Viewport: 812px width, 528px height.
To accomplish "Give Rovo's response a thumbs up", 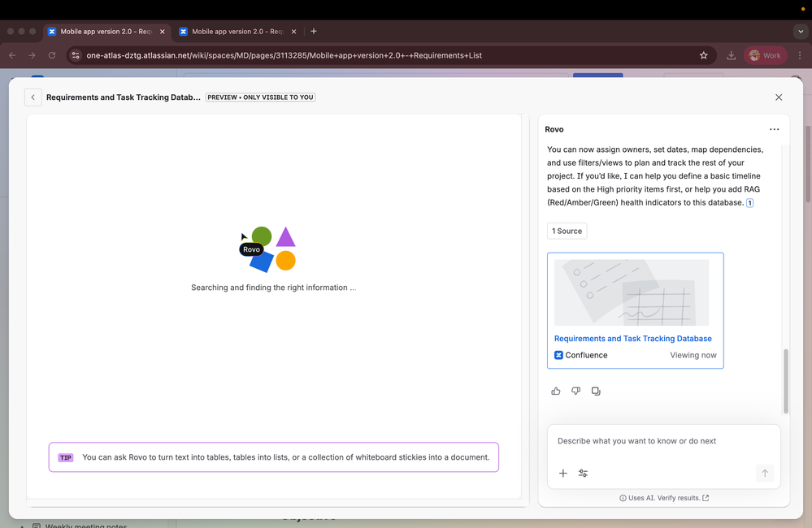I will (x=556, y=391).
